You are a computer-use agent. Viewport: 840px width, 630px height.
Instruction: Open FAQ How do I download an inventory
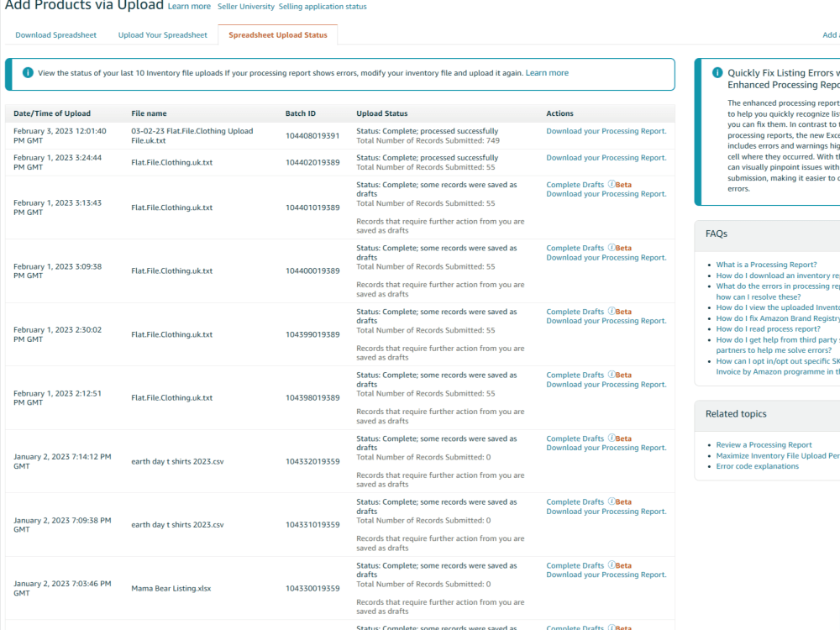pos(778,276)
